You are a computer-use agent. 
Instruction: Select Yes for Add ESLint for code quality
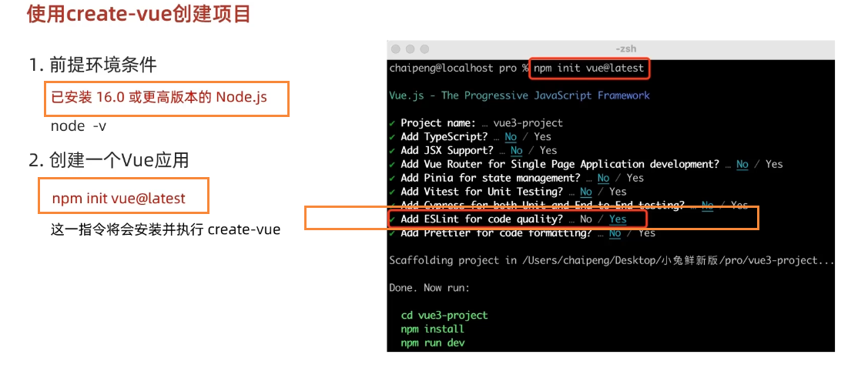(x=618, y=219)
